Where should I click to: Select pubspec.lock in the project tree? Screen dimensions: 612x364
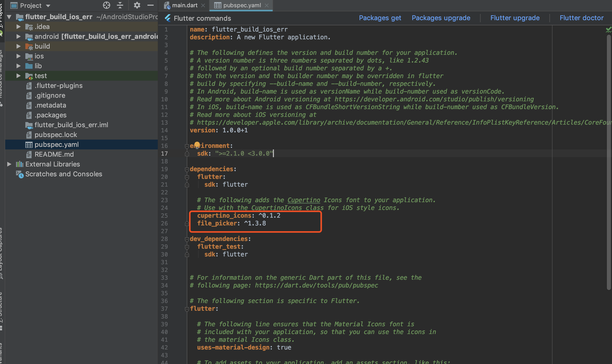56,134
